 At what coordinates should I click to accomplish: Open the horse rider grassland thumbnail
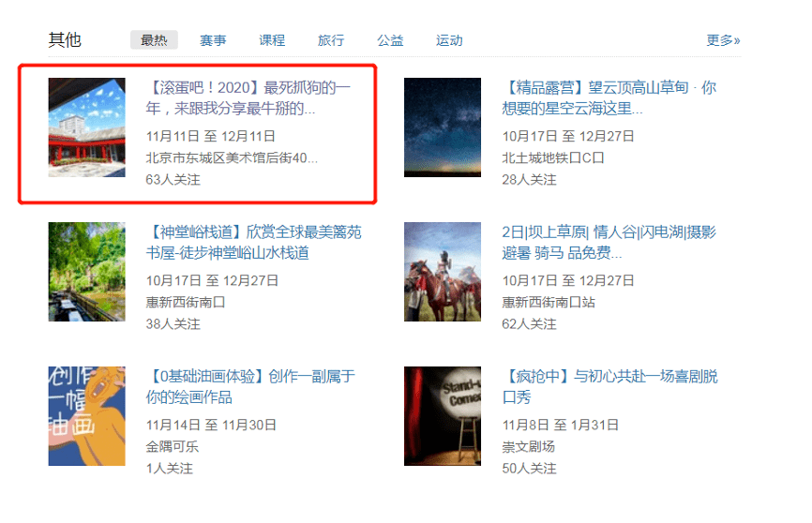pos(443,272)
